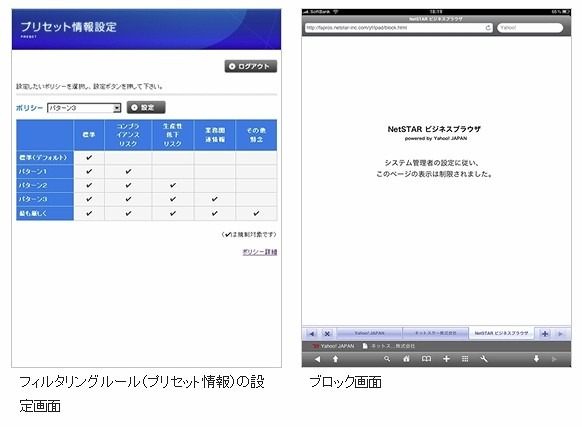Click the 最も厳しく row header

tap(45, 214)
